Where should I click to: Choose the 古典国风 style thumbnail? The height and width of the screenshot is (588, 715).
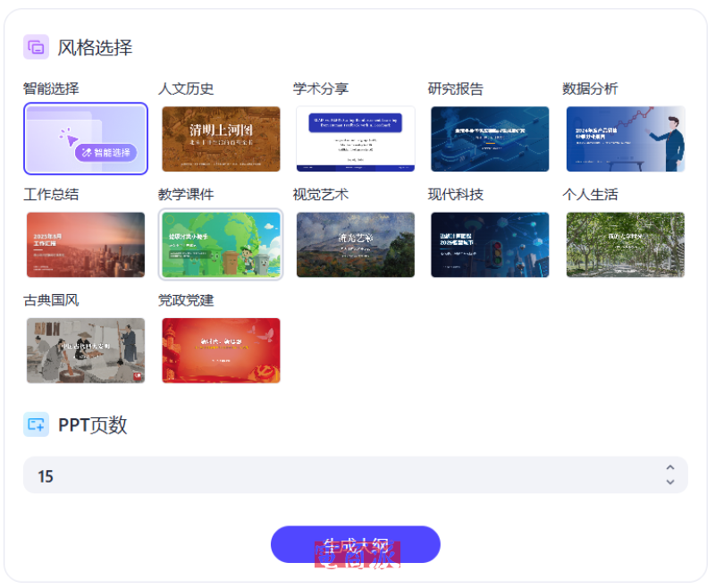(86, 350)
